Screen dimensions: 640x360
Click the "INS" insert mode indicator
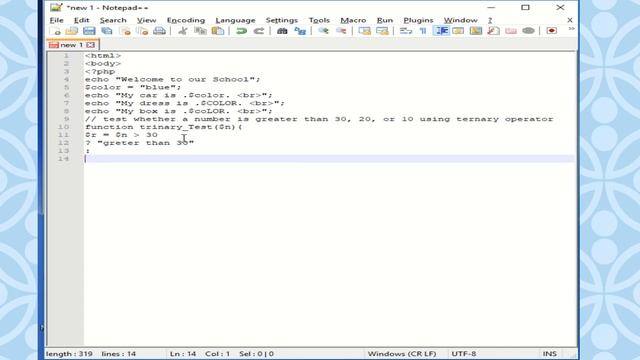(x=549, y=354)
